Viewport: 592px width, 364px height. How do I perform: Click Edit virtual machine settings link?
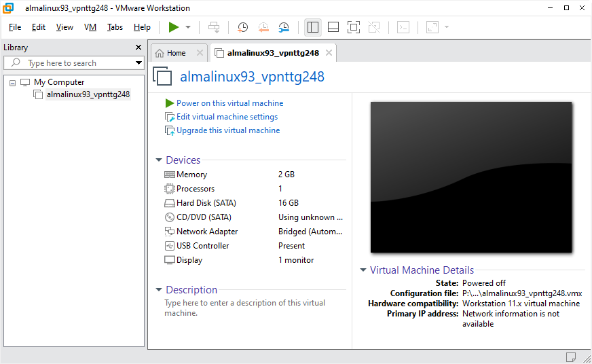coord(227,117)
